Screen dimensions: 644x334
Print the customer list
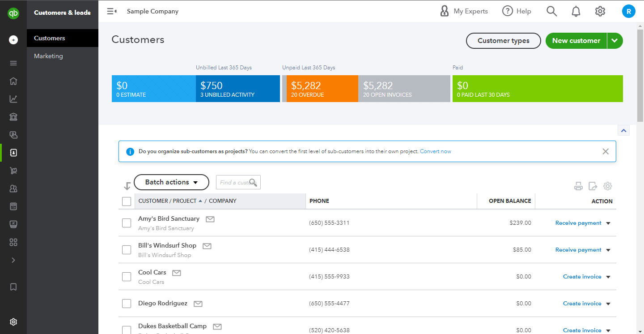tap(578, 186)
